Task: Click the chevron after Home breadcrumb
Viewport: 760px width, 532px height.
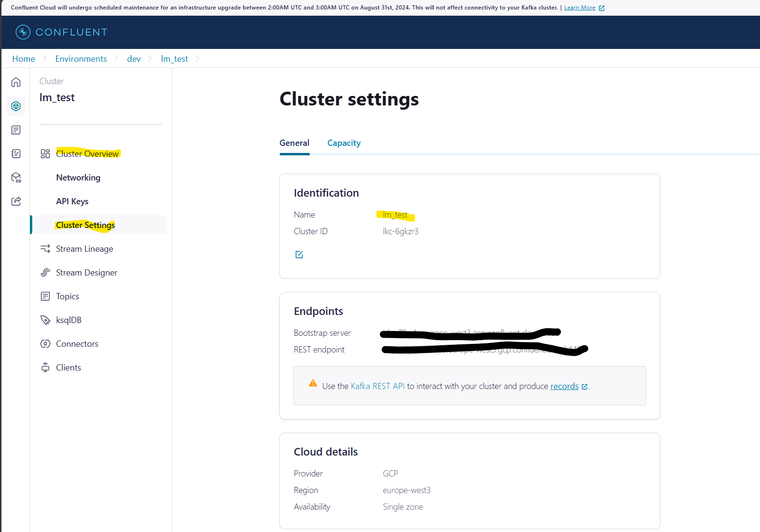Action: (45, 58)
